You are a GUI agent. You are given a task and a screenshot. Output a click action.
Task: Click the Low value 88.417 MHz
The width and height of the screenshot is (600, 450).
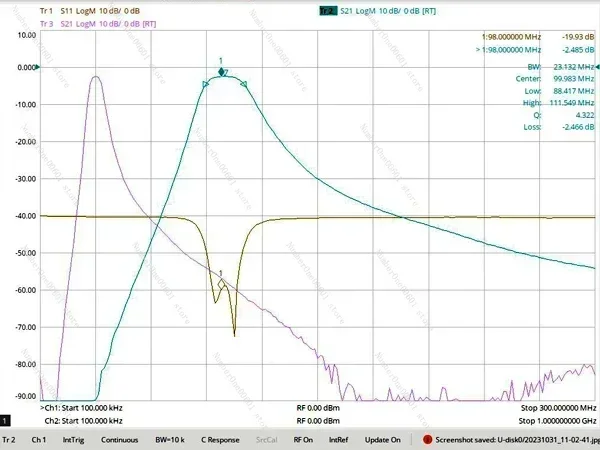(574, 91)
